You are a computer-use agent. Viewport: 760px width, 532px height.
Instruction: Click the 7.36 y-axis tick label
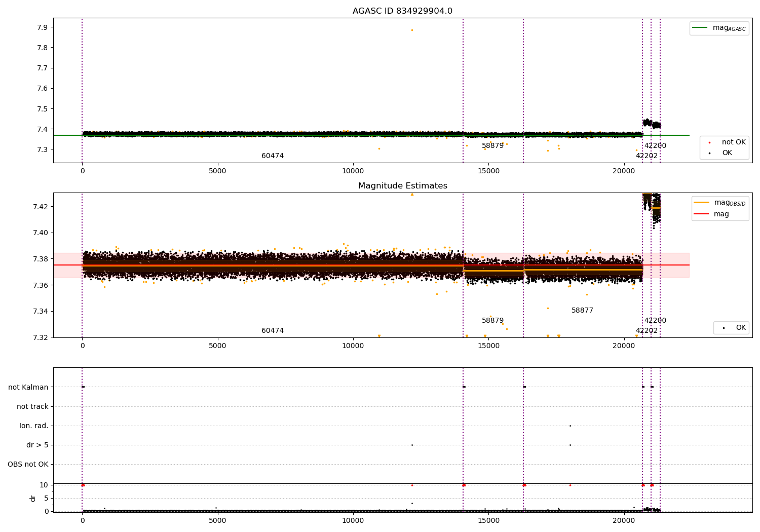[x=40, y=285]
